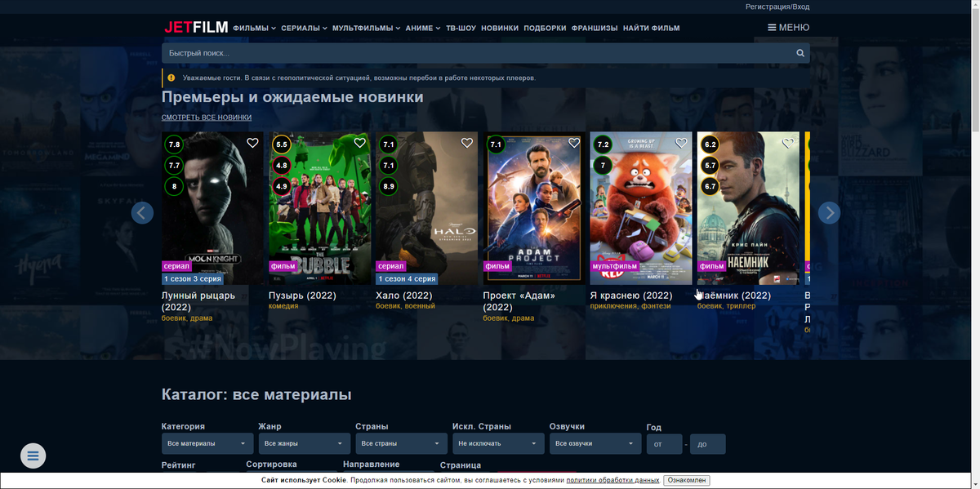This screenshot has width=980, height=489.
Task: Add Я краснею to favorites heart
Action: [x=680, y=143]
